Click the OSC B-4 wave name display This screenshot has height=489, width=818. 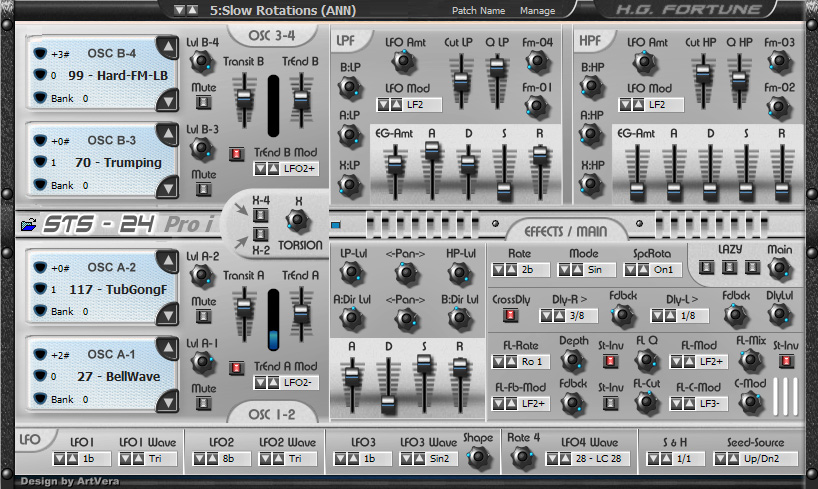point(118,76)
